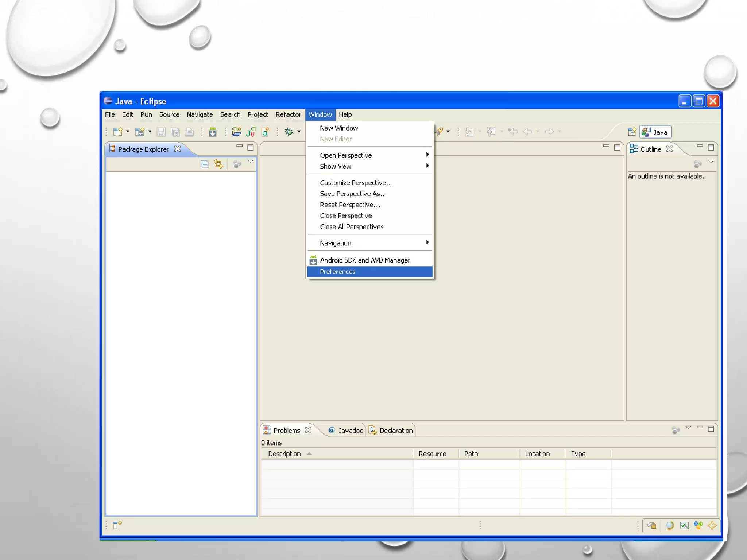
Task: Click the Last Edit Location icon
Action: coord(513,132)
